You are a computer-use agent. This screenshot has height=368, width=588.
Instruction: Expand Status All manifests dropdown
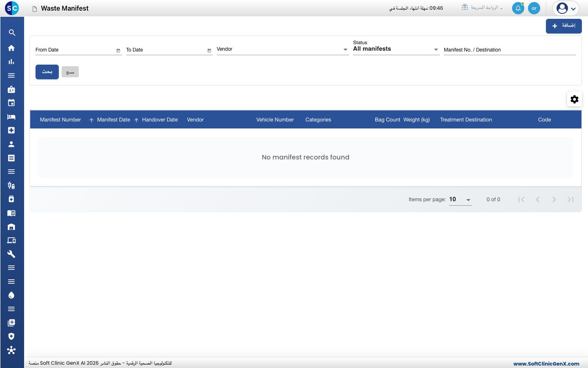(x=396, y=49)
